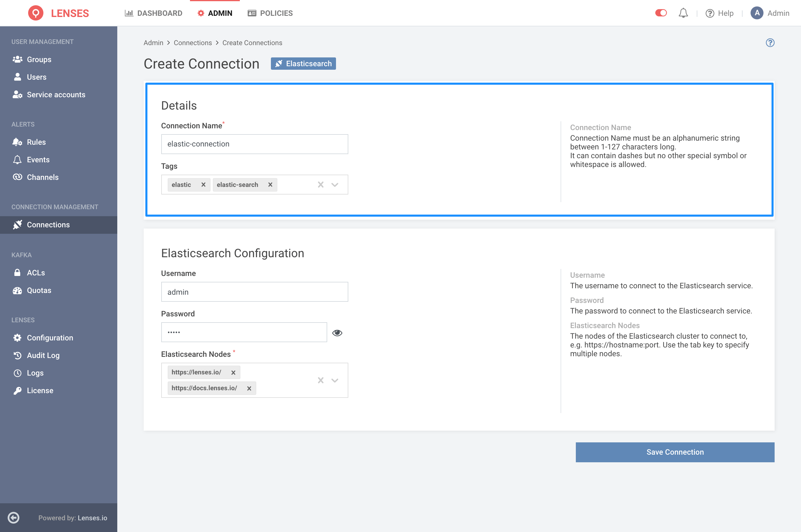
Task: Toggle the red switch in header
Action: pos(661,13)
